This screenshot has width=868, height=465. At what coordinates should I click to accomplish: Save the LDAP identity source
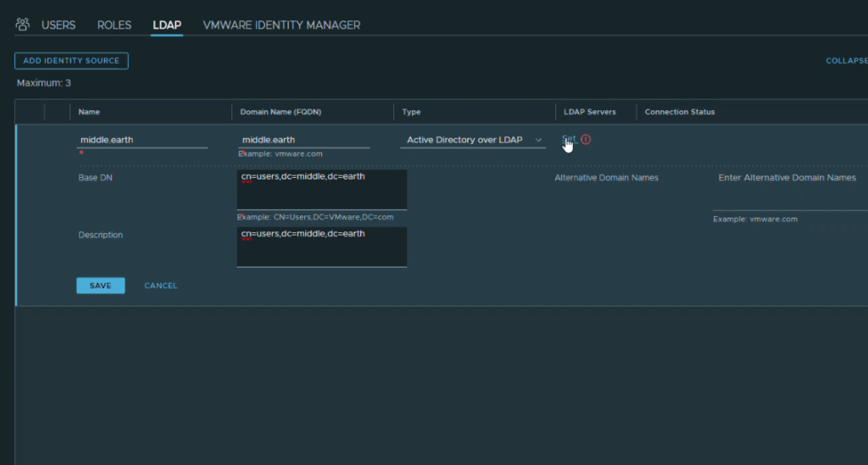click(x=100, y=285)
